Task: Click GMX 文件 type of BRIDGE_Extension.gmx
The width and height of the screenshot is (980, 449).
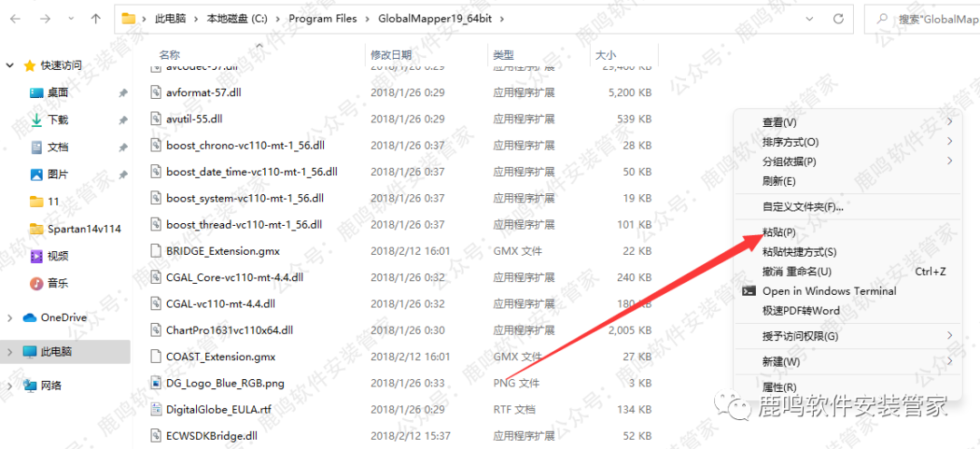Action: pyautogui.click(x=517, y=251)
